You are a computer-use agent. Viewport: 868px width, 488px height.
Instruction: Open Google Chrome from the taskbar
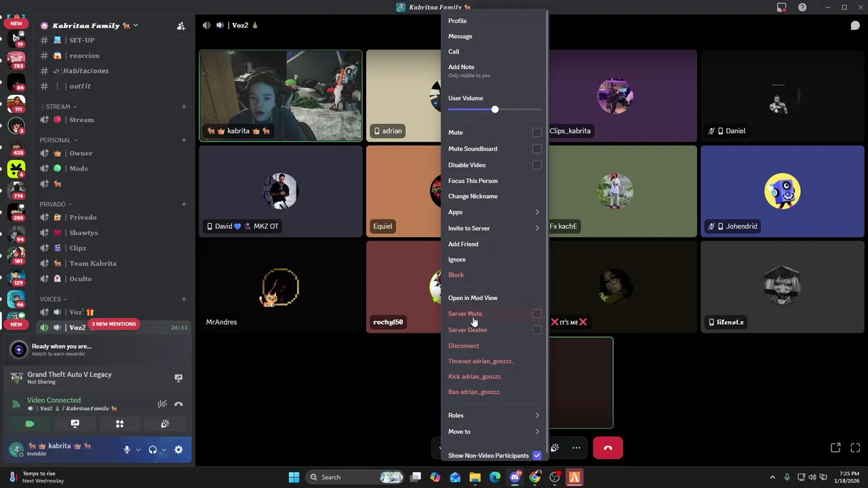tap(535, 477)
